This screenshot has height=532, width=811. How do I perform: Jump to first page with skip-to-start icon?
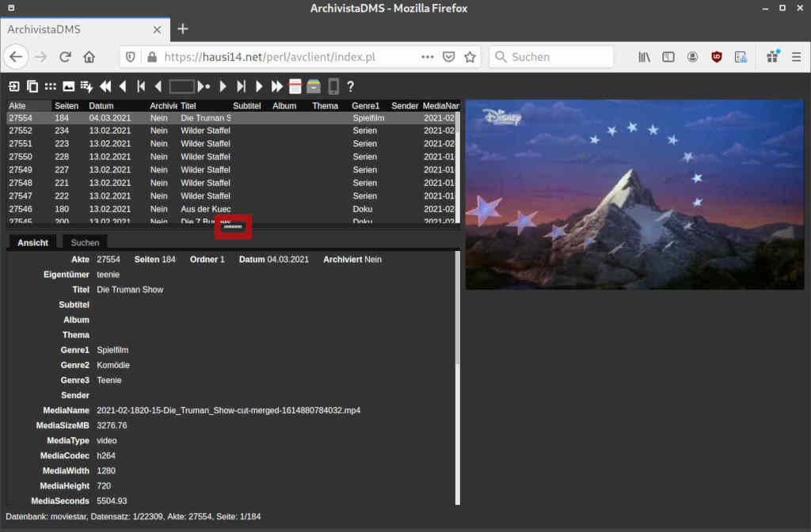[x=141, y=86]
